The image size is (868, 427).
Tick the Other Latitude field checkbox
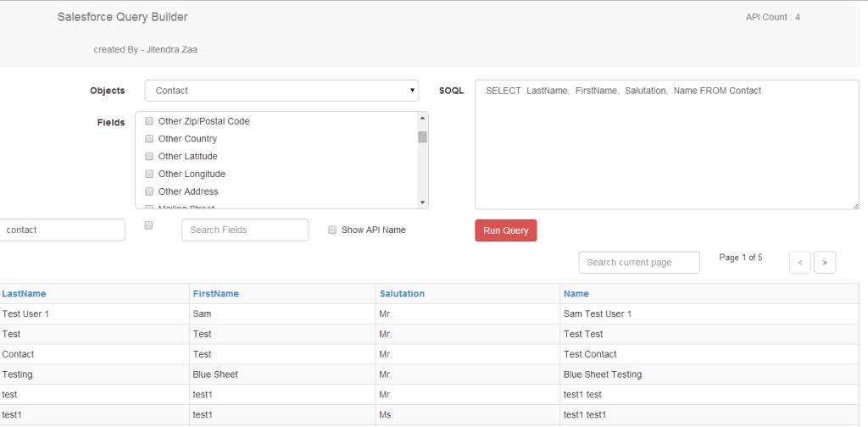coord(149,157)
